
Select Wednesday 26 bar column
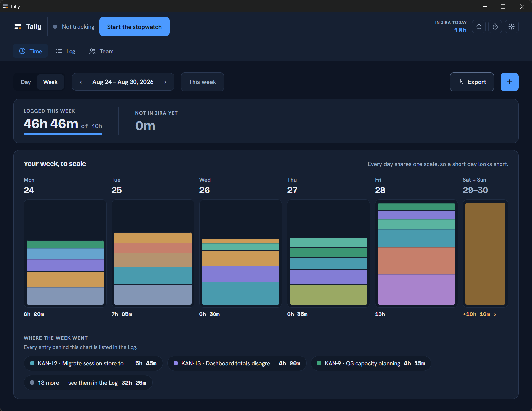point(241,253)
